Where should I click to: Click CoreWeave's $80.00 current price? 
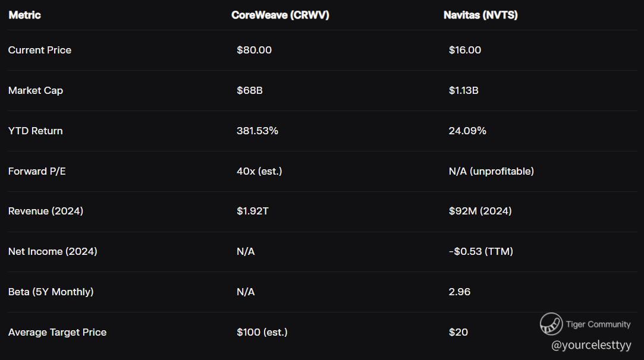click(x=254, y=50)
